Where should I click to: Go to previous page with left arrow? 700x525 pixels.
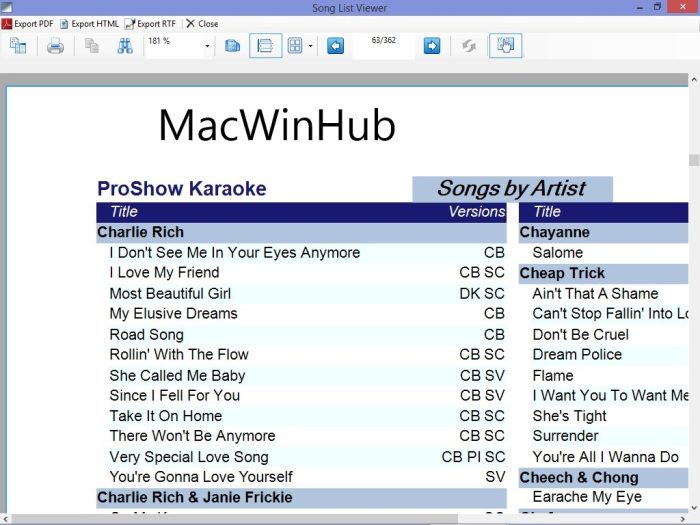[336, 46]
